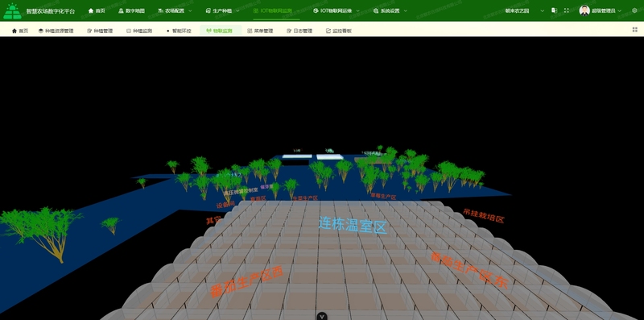Expand the 系统设置 dropdown menu
This screenshot has width=644, height=320.
[x=390, y=10]
